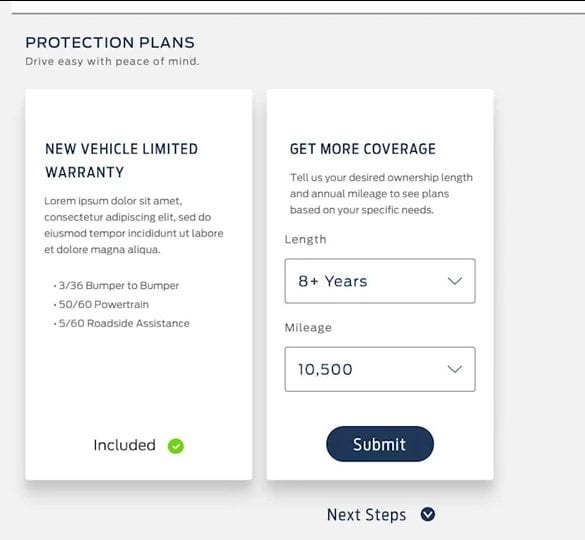
Task: Click the green Included checkmark icon
Action: tap(176, 446)
